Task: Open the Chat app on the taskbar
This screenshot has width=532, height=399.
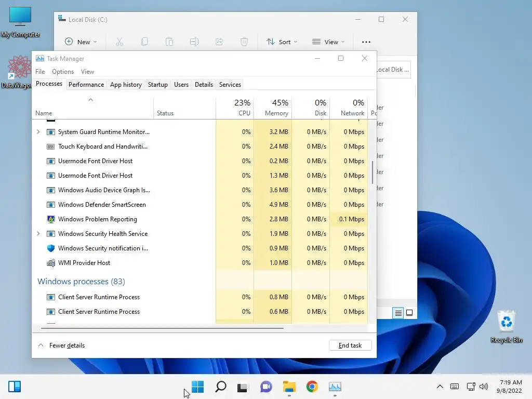Action: (x=266, y=387)
